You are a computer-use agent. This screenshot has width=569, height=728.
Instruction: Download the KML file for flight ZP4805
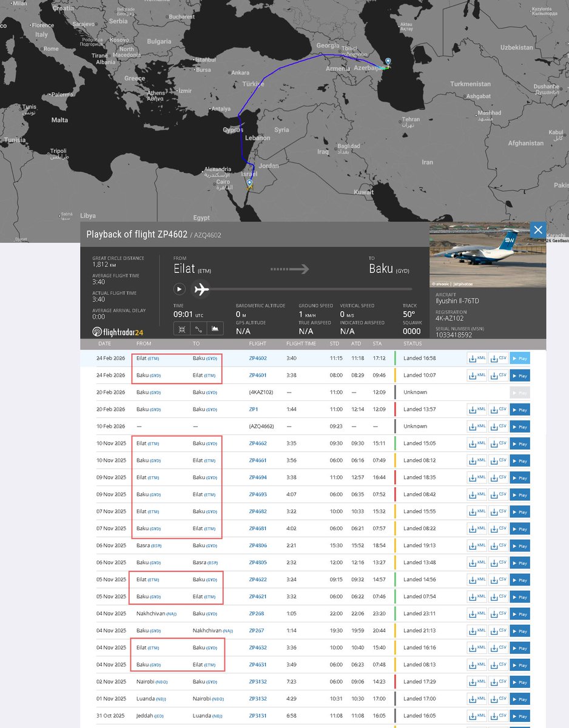[477, 562]
